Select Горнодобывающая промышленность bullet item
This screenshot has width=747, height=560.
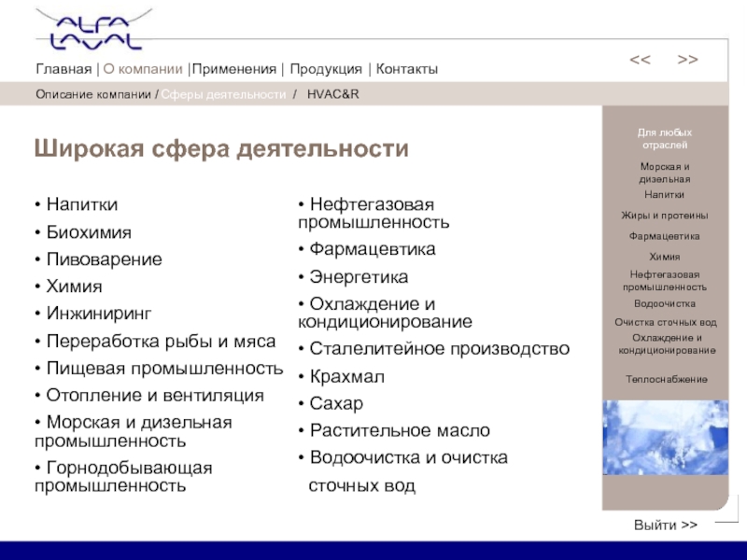[x=123, y=477]
